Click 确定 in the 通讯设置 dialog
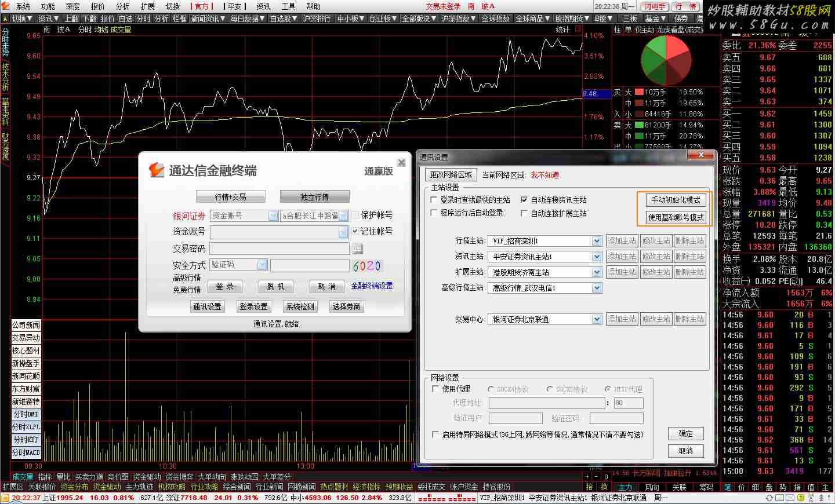Image resolution: width=835 pixels, height=504 pixels. [686, 434]
